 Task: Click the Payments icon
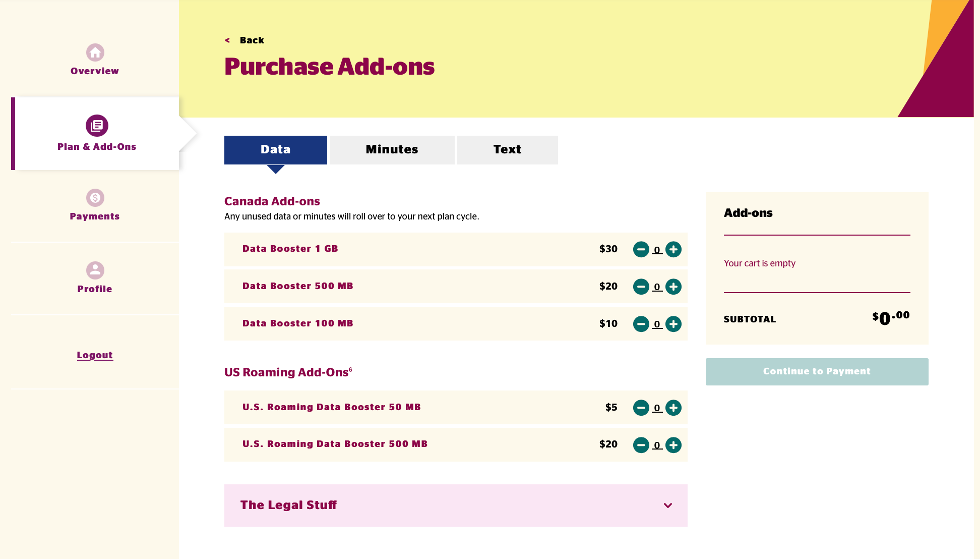(95, 197)
